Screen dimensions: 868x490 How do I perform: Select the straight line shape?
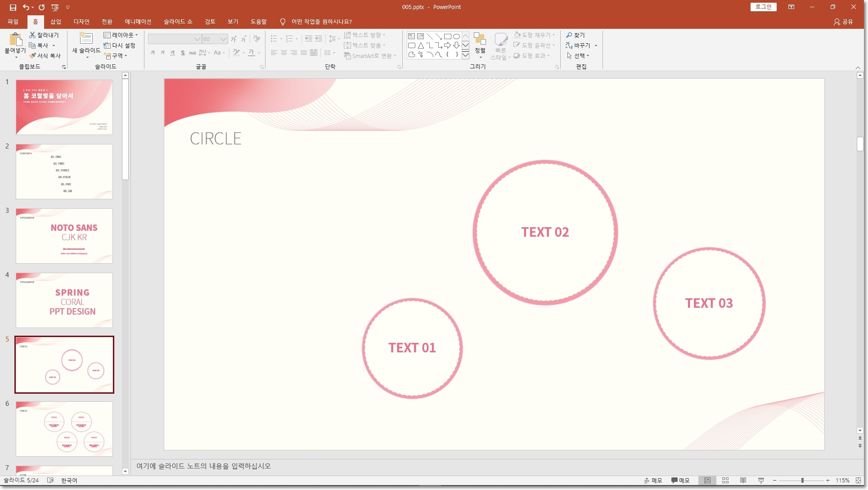pyautogui.click(x=429, y=36)
